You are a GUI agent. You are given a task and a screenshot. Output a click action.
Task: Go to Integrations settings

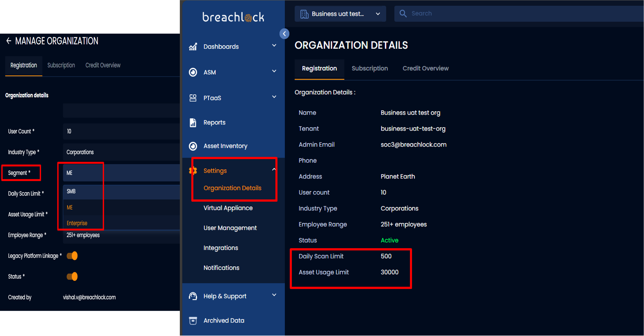point(221,248)
